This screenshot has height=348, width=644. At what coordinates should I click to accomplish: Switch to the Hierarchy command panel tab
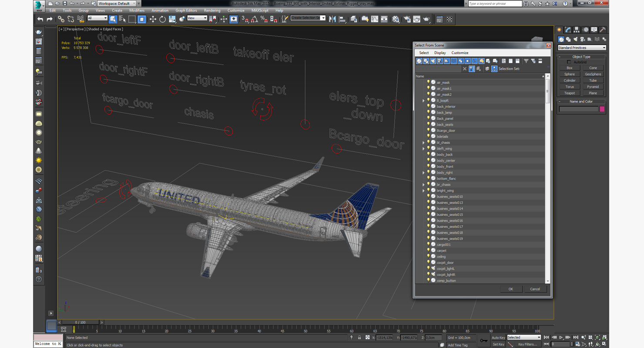coord(577,30)
